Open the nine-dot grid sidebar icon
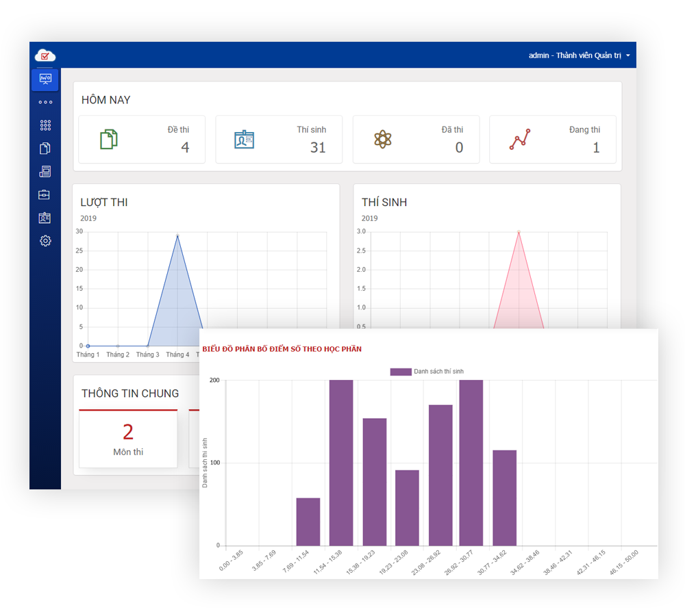The height and width of the screenshot is (616, 685). point(45,125)
